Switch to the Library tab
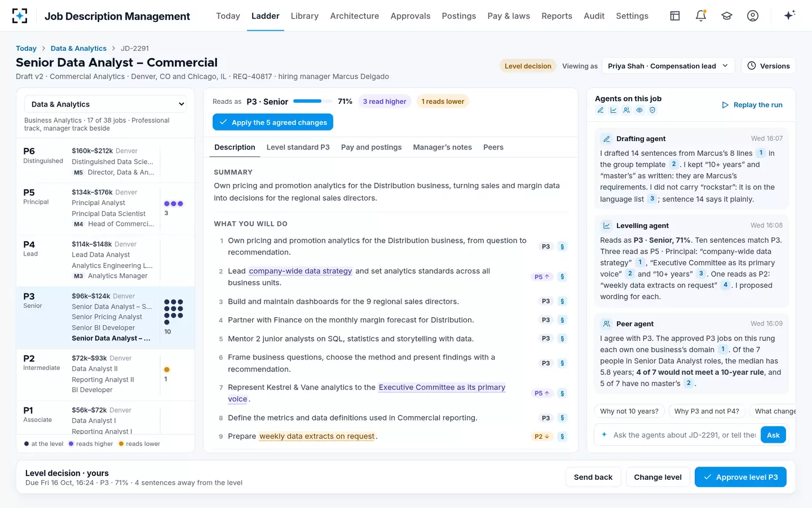Image resolution: width=812 pixels, height=508 pixels. click(x=304, y=16)
